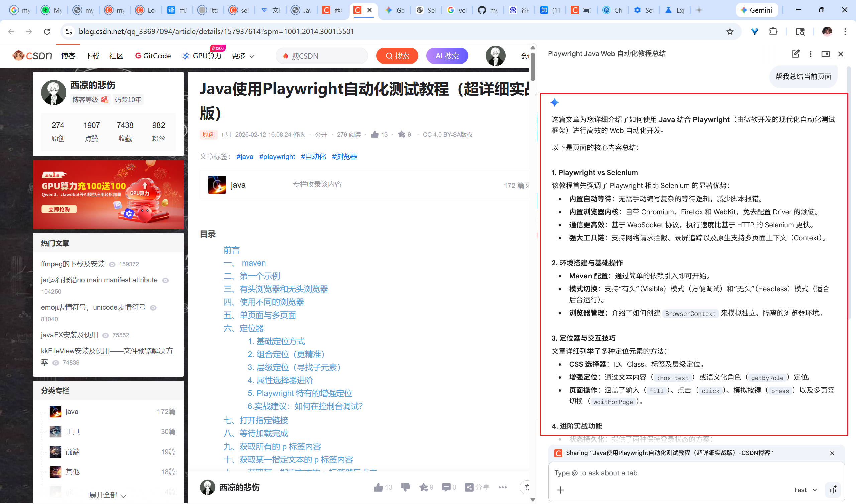Click the new chat icon in Gemini panel
Image resolution: width=856 pixels, height=504 pixels.
[795, 54]
